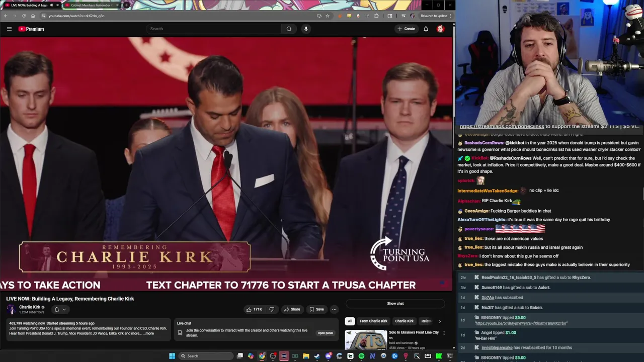This screenshot has width=644, height=362.
Task: Activate voice search microphone
Action: tap(306, 29)
